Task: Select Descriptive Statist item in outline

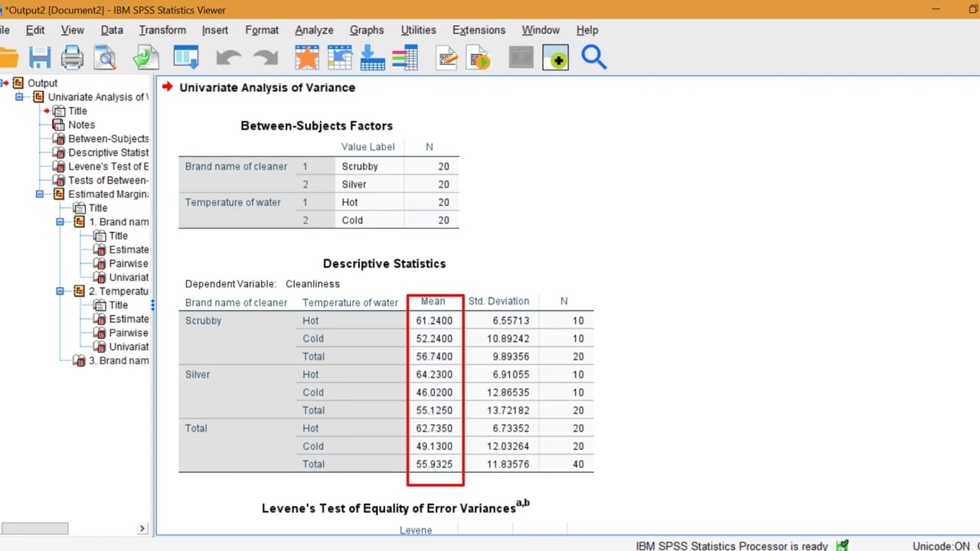Action: click(108, 152)
